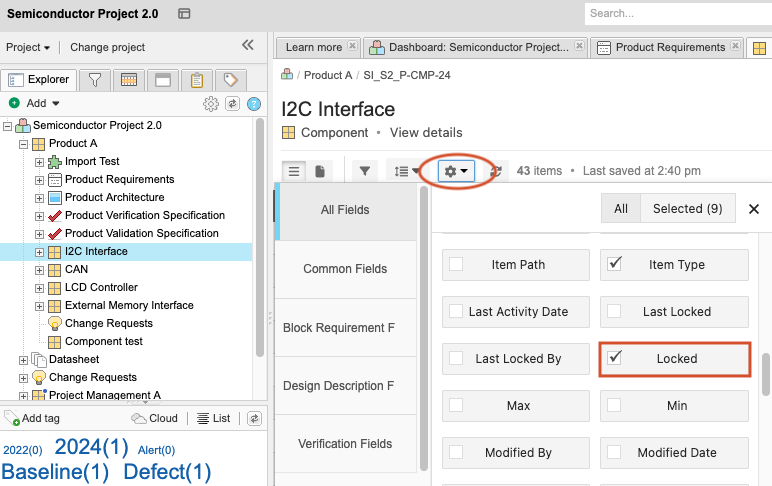Switch to single item document view
Screen dimensions: 772x486
click(x=320, y=171)
